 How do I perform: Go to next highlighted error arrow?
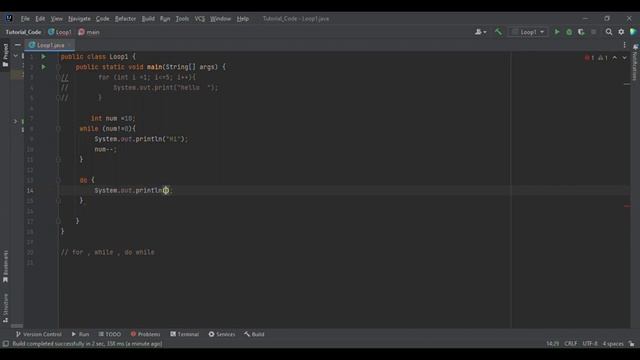(624, 58)
